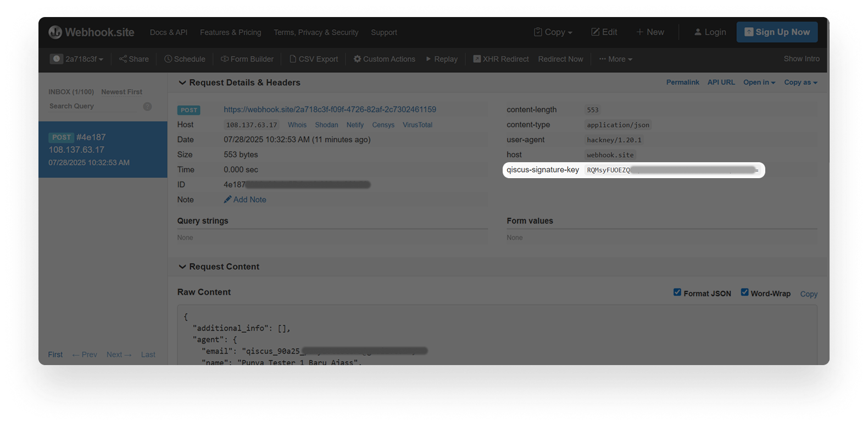Click the 553 bytes size value
The image size is (868, 425).
coord(241,154)
